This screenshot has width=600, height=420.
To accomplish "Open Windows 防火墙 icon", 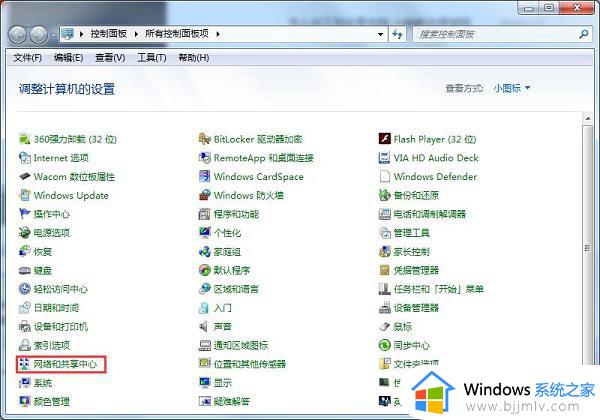I will point(205,195).
